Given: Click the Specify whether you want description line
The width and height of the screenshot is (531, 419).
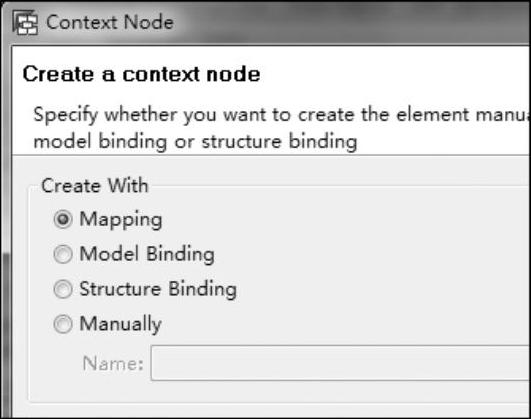Looking at the screenshot, I should [282, 114].
